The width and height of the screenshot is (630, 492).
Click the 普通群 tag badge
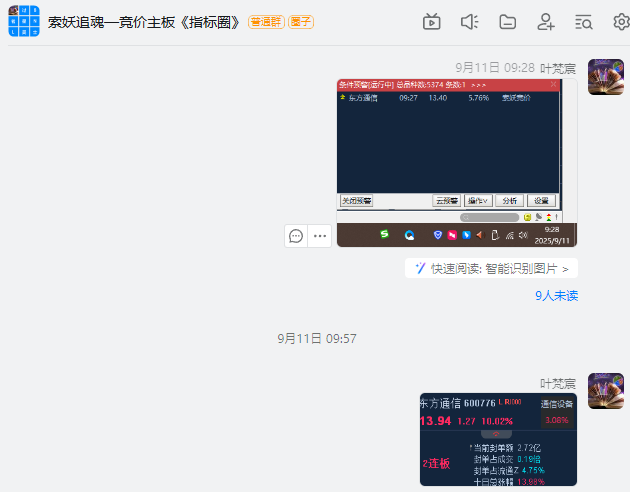pos(266,22)
